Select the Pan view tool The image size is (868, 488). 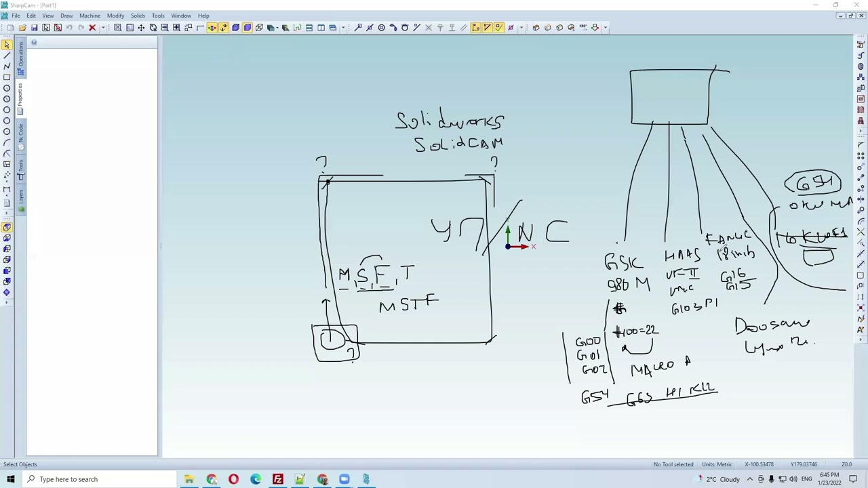point(141,28)
